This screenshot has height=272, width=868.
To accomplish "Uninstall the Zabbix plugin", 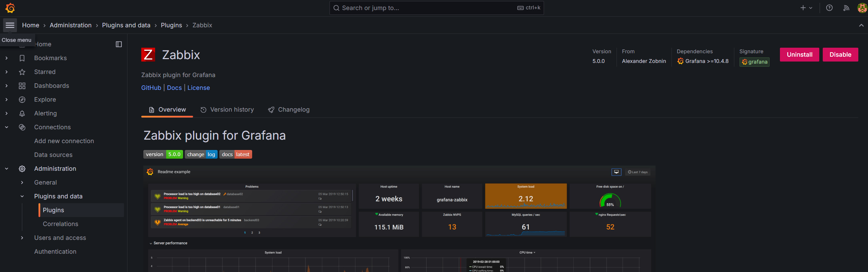I will [800, 55].
